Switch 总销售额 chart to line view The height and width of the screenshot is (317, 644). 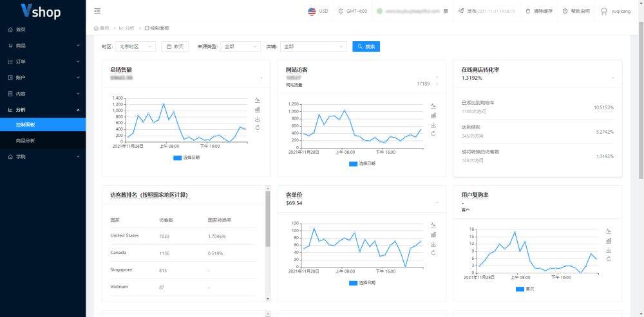[x=258, y=100]
